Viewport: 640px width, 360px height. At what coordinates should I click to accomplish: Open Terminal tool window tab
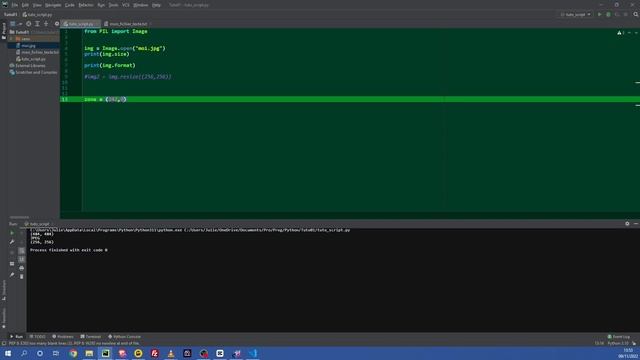tap(91, 337)
